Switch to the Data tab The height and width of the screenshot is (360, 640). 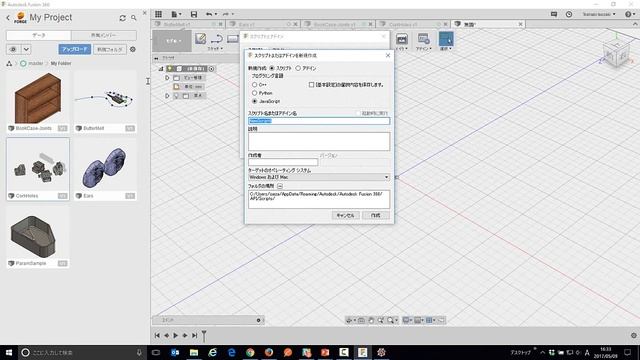point(39,36)
